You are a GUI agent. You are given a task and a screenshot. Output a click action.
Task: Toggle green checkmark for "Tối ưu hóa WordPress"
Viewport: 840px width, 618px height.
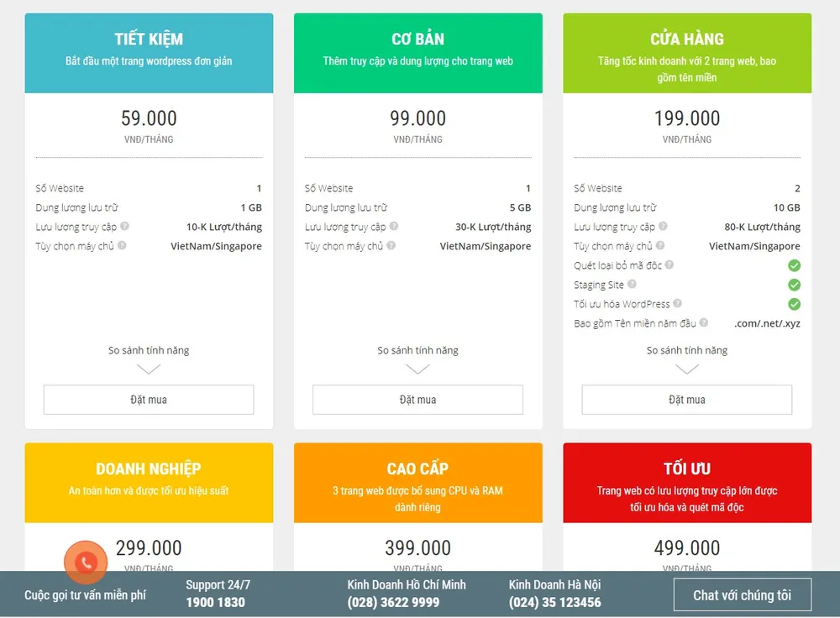tap(794, 304)
